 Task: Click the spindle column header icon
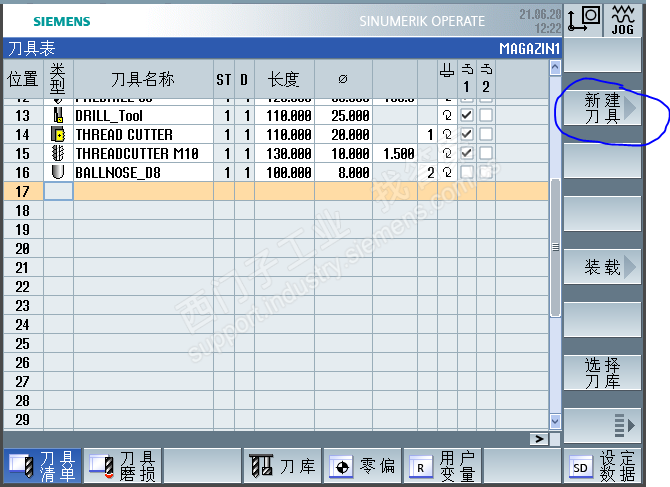tap(447, 70)
